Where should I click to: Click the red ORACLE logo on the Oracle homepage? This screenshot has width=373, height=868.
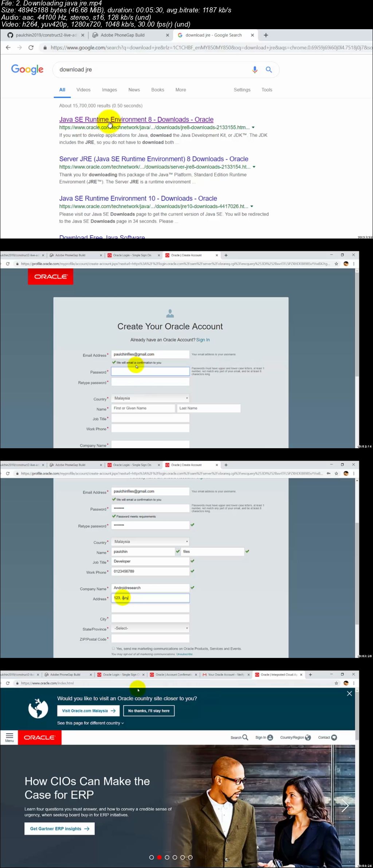[x=39, y=737]
